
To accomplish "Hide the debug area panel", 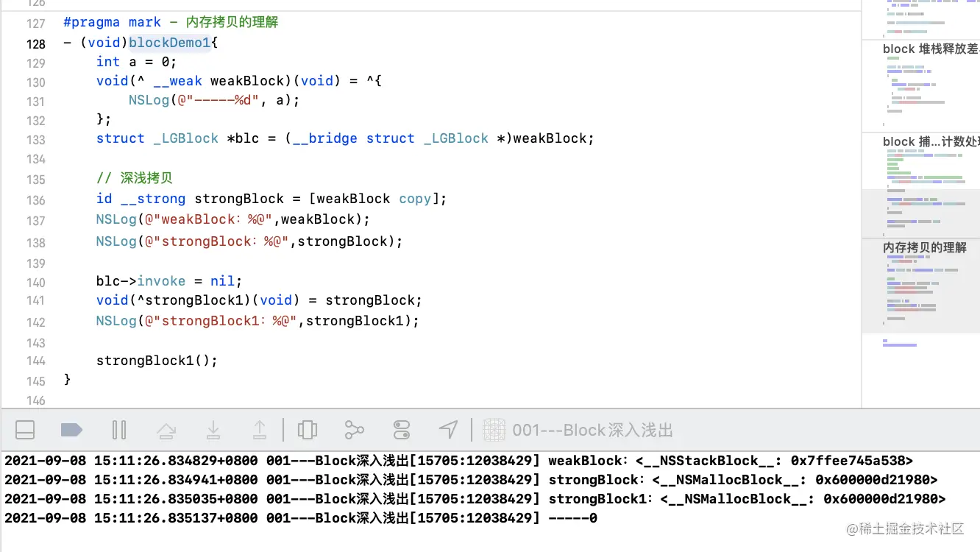I will pyautogui.click(x=25, y=429).
